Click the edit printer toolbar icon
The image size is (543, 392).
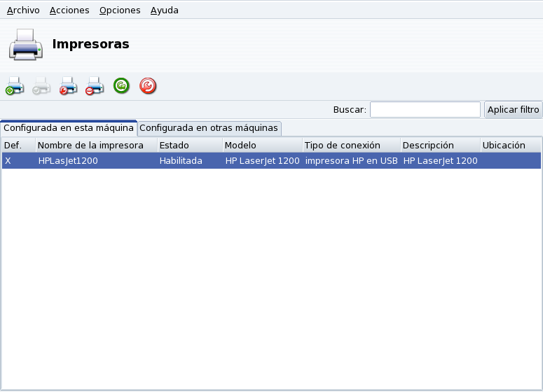pyautogui.click(x=68, y=86)
